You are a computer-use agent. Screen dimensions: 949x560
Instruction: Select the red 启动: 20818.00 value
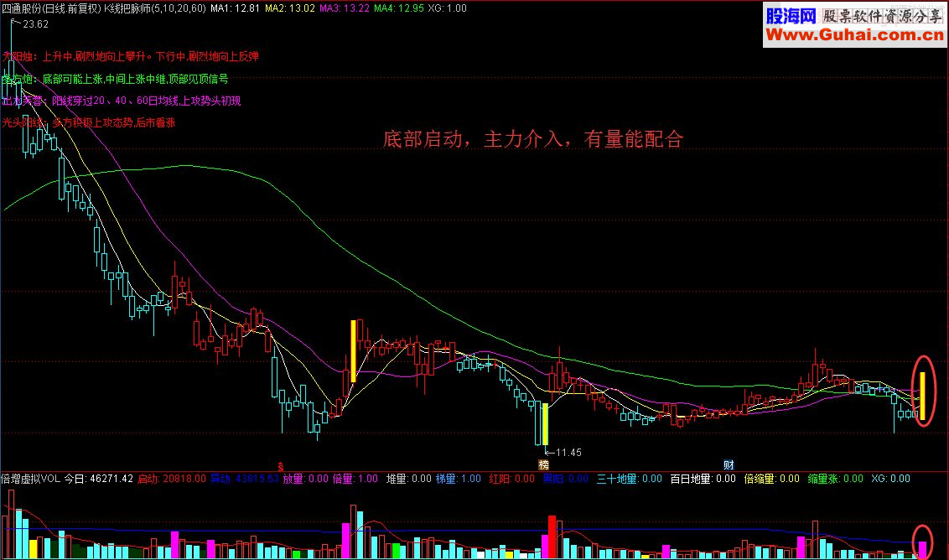pos(172,479)
